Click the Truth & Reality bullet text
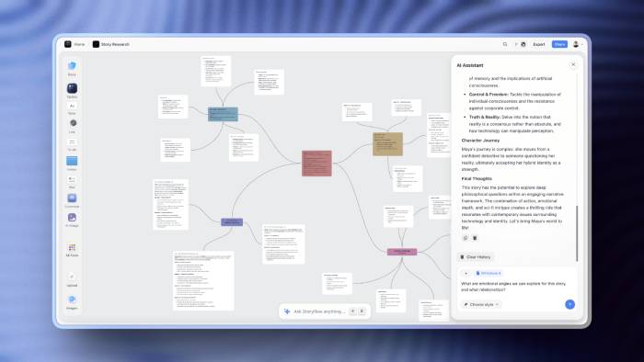Image resolution: width=644 pixels, height=362 pixels. 514,124
